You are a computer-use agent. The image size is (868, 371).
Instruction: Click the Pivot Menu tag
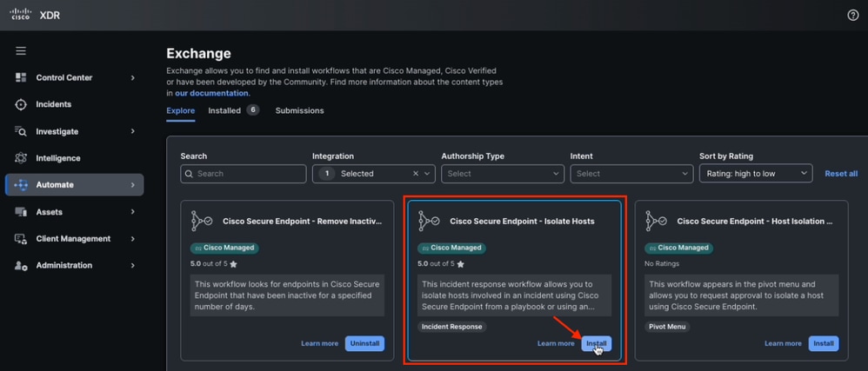point(667,327)
